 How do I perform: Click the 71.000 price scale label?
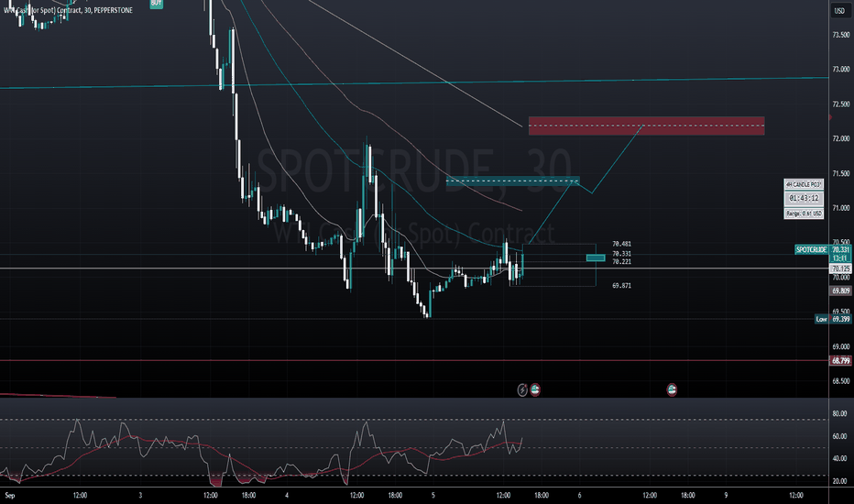tap(841, 208)
